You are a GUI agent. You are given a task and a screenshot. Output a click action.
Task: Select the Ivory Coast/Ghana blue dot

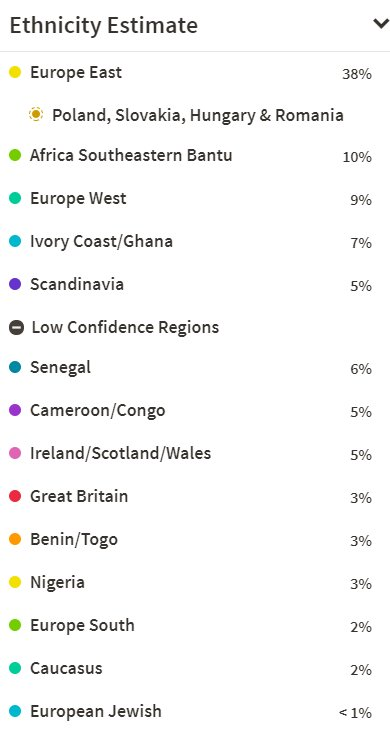coord(15,241)
